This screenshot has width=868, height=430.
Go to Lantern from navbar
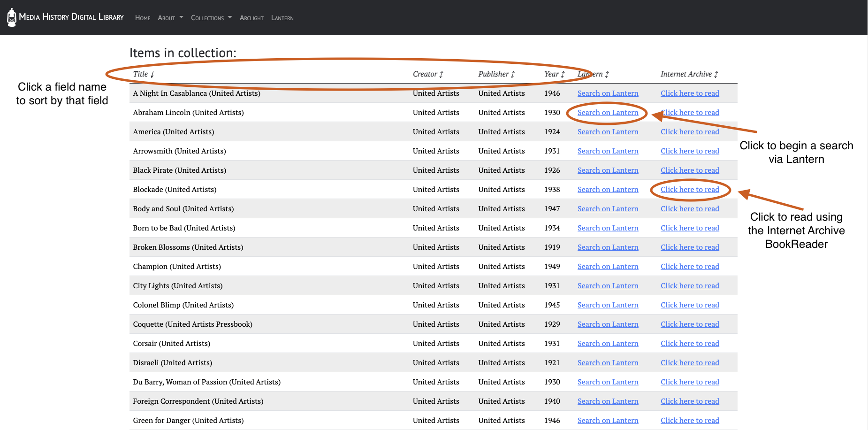(282, 18)
